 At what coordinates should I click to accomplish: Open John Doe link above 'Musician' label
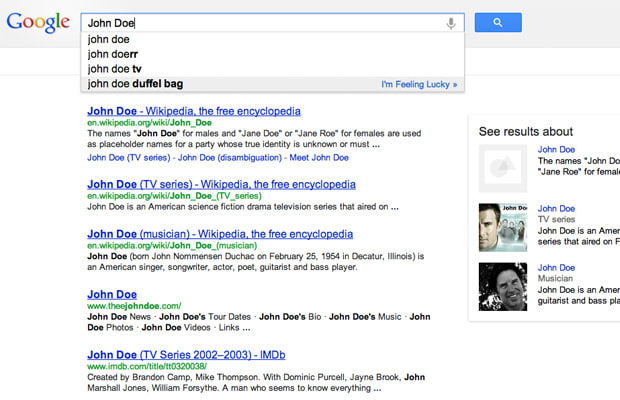tap(556, 268)
